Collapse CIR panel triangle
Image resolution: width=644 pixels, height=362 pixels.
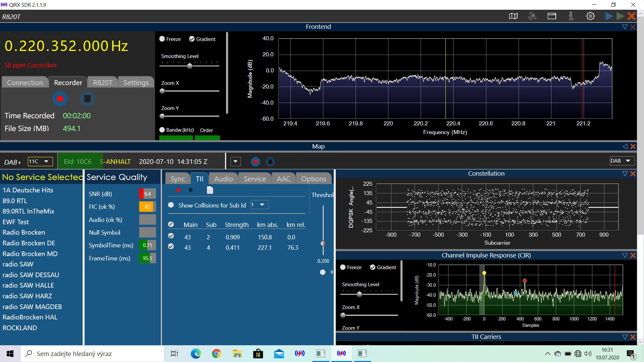[x=625, y=255]
